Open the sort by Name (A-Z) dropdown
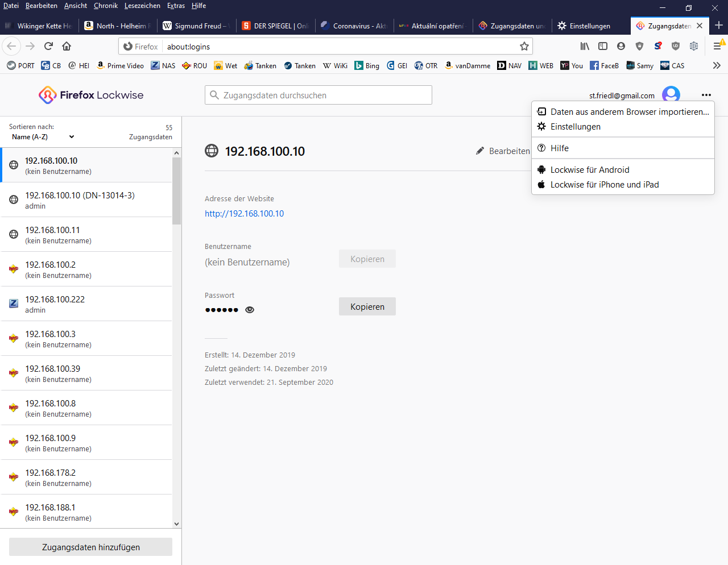This screenshot has height=565, width=728. click(43, 137)
